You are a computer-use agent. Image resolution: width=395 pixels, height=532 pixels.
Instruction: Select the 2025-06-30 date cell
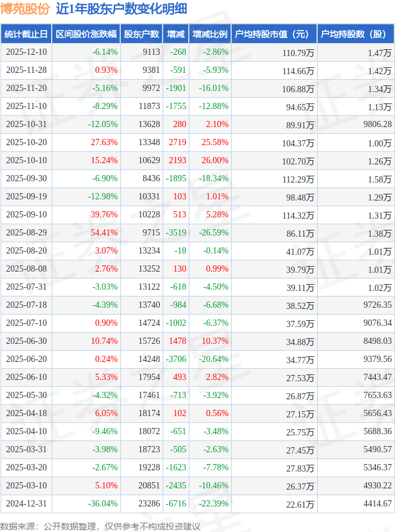pyautogui.click(x=26, y=341)
